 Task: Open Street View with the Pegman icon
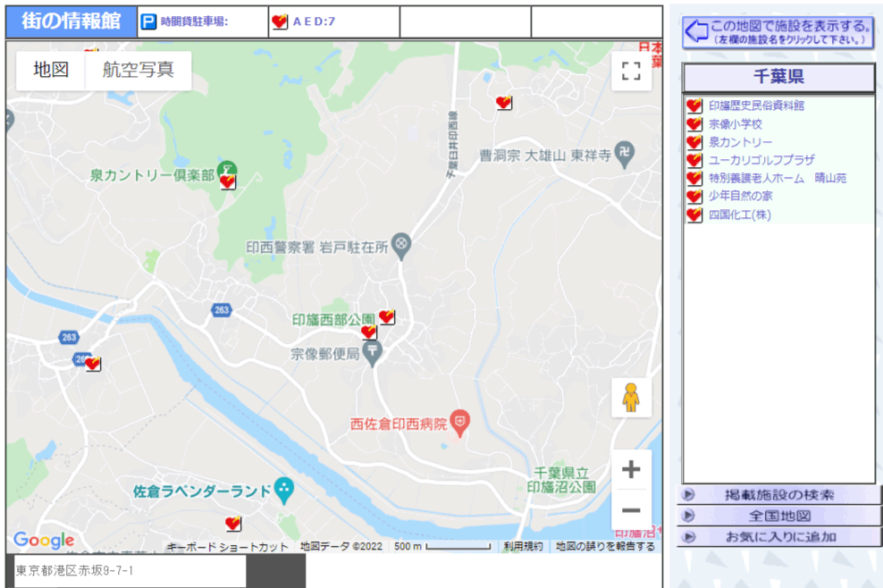click(x=631, y=398)
